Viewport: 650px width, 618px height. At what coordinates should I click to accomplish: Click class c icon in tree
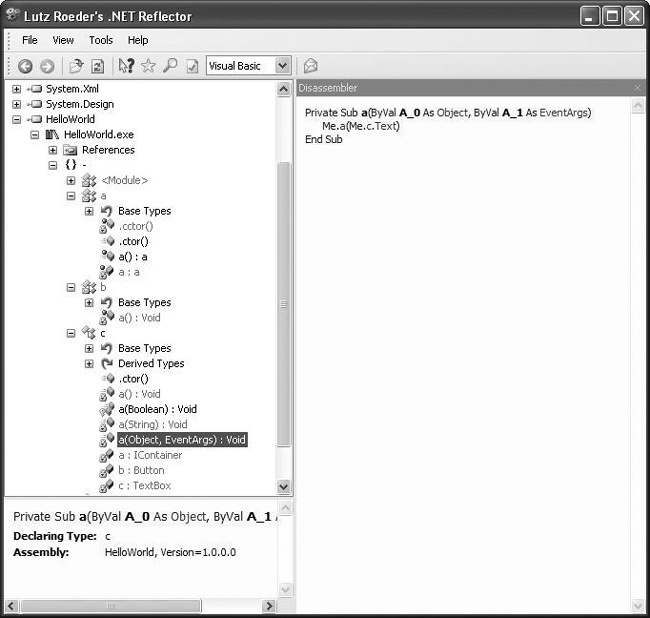click(89, 332)
